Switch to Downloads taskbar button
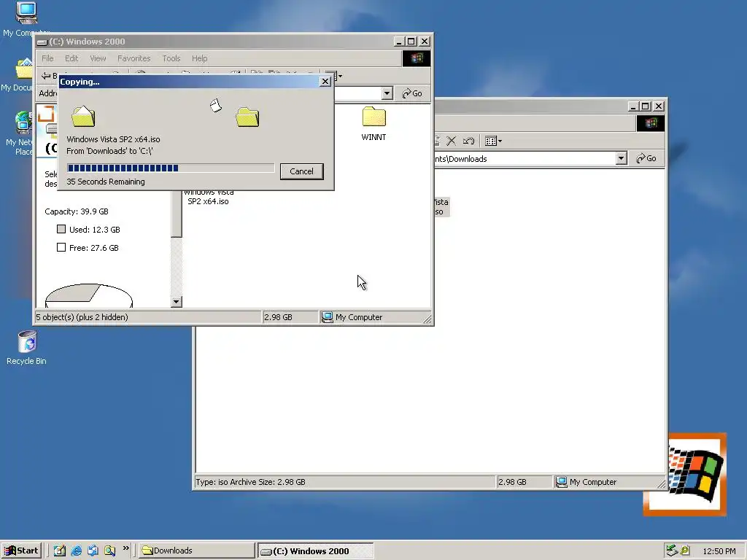The height and width of the screenshot is (560, 747). tap(197, 551)
